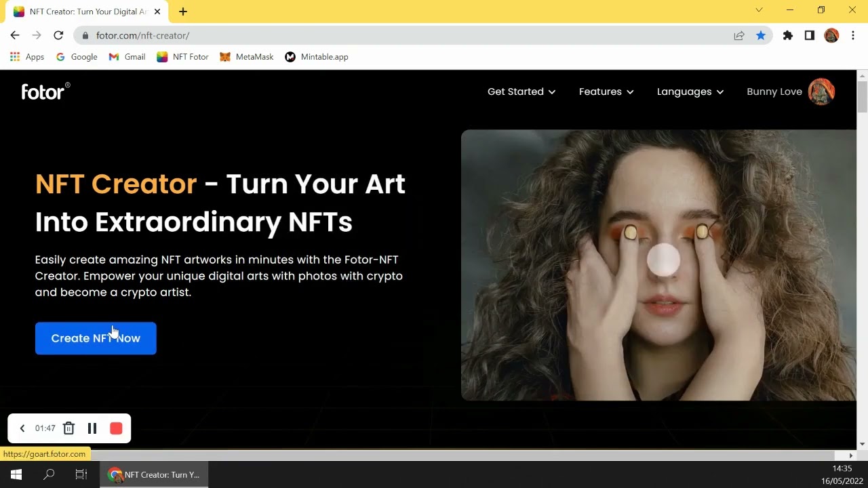Pause the screen recording
This screenshot has width=868, height=488.
(92, 428)
